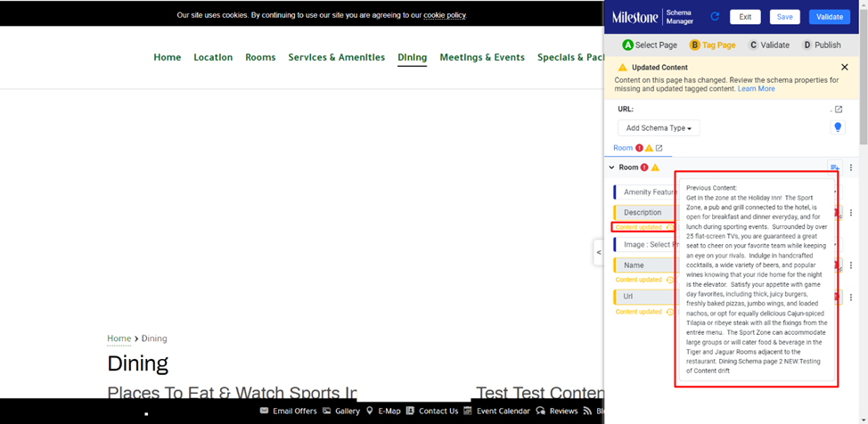Click the refresh icon in Schema Manager header

point(715,17)
